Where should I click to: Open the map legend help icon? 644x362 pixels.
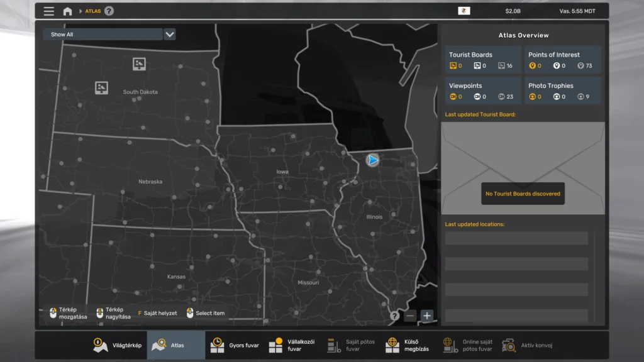pos(394,315)
